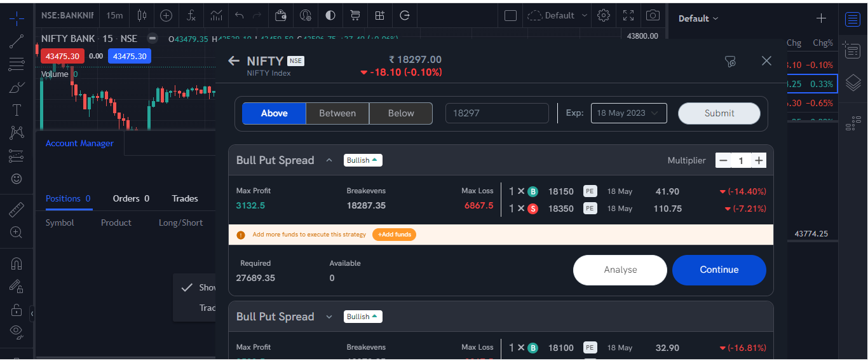The width and height of the screenshot is (868, 363).
Task: Select the Below outlook option
Action: pyautogui.click(x=401, y=113)
